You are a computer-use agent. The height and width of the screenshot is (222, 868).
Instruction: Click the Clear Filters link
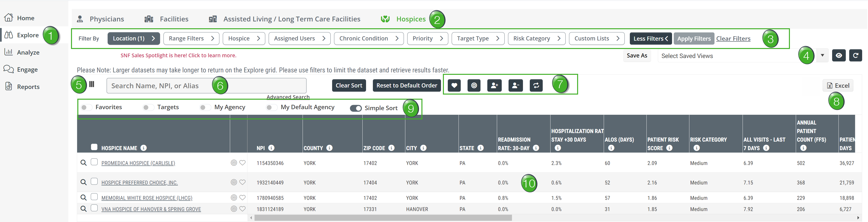coord(733,39)
